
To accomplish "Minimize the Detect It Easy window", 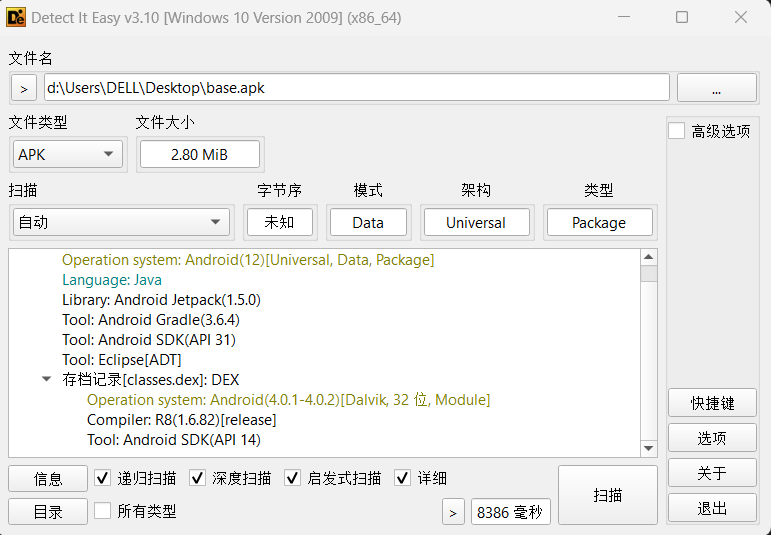I will [624, 17].
